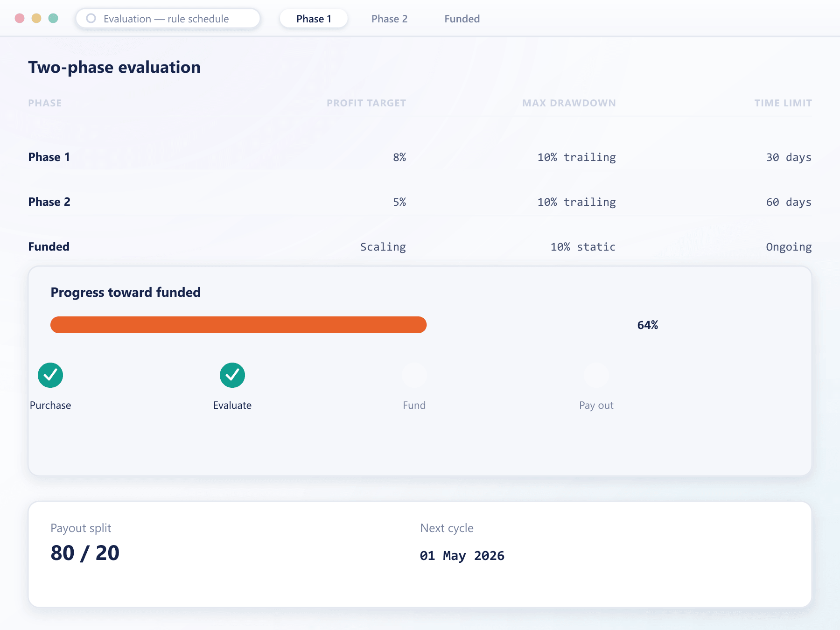This screenshot has width=840, height=630.
Task: Click the 64% progress value
Action: (x=648, y=325)
